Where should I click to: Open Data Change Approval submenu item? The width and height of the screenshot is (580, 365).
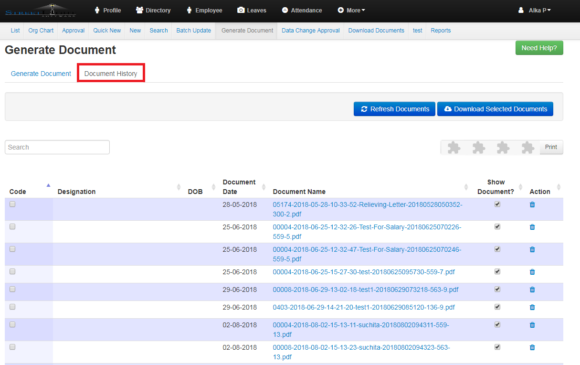[311, 31]
